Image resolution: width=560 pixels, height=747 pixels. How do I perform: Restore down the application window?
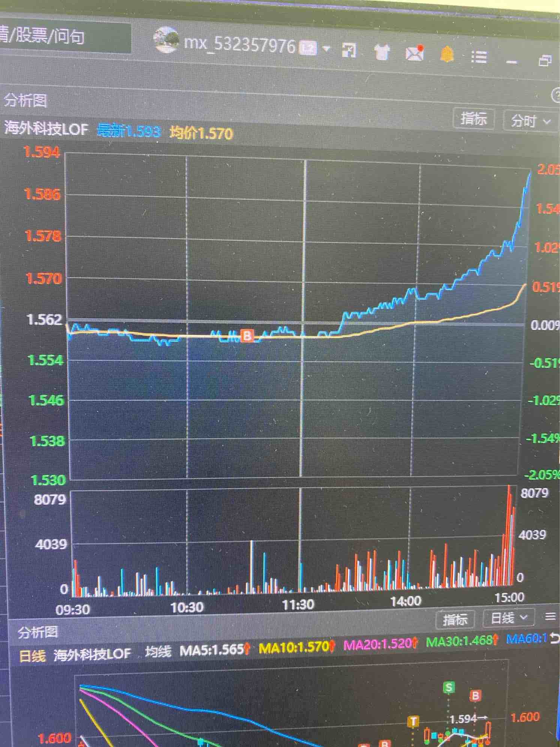[x=545, y=60]
